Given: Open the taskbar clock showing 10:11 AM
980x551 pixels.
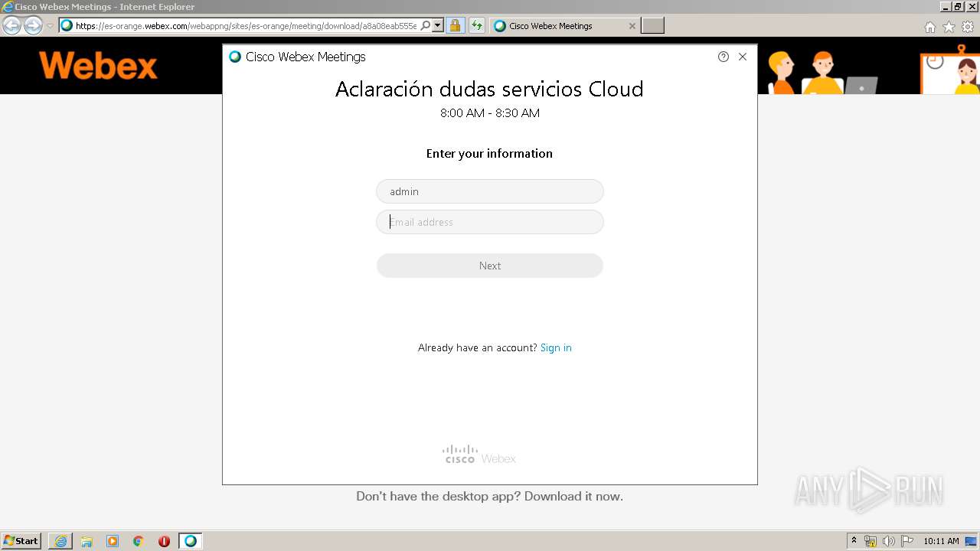Looking at the screenshot, I should pos(941,541).
